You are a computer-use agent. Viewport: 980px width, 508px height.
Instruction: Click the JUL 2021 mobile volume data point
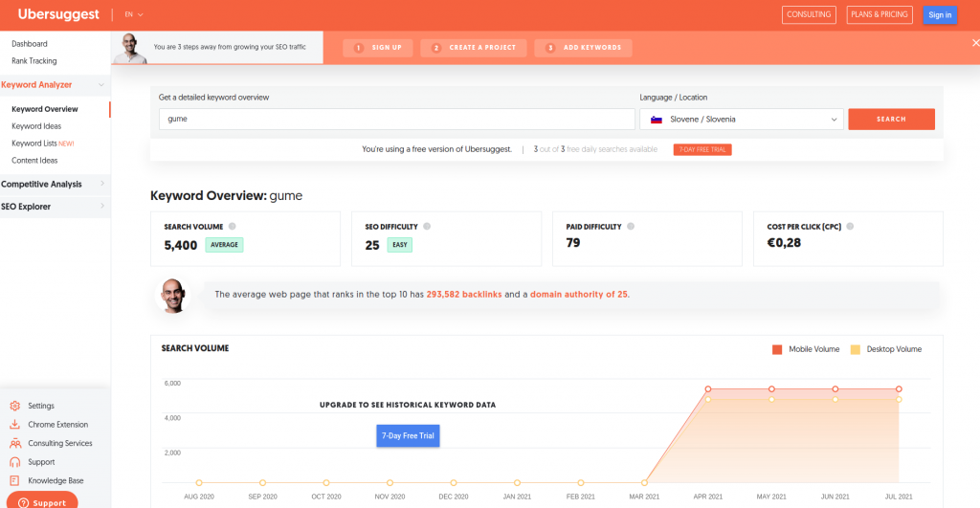[899, 389]
